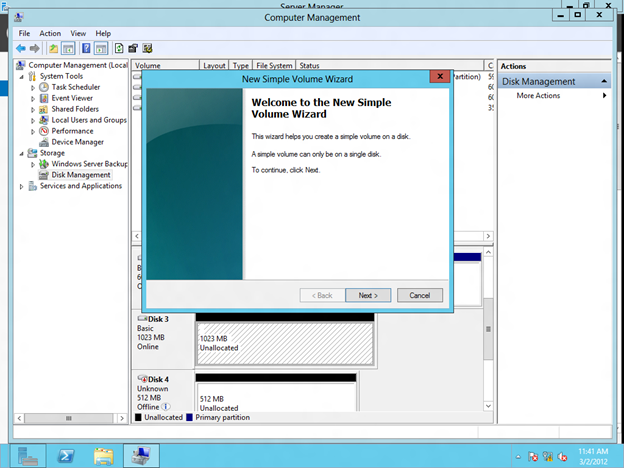Screen dimensions: 624x468
Task: Select the Disk 3 unallocated space
Action: [x=284, y=343]
